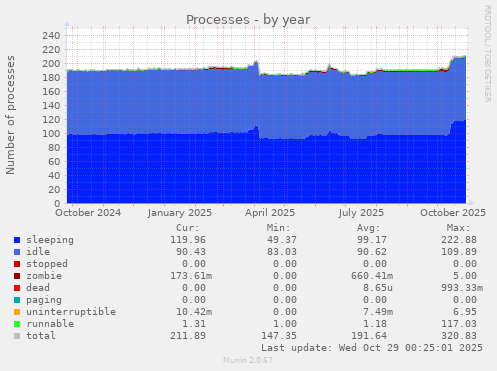
Task: Click idle minimum value 83.03
Action: [x=282, y=252]
